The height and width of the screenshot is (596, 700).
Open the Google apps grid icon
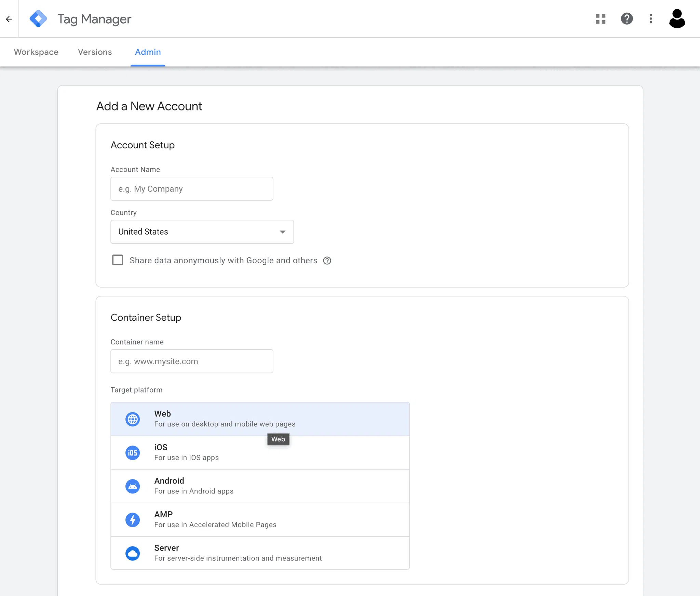click(x=600, y=19)
